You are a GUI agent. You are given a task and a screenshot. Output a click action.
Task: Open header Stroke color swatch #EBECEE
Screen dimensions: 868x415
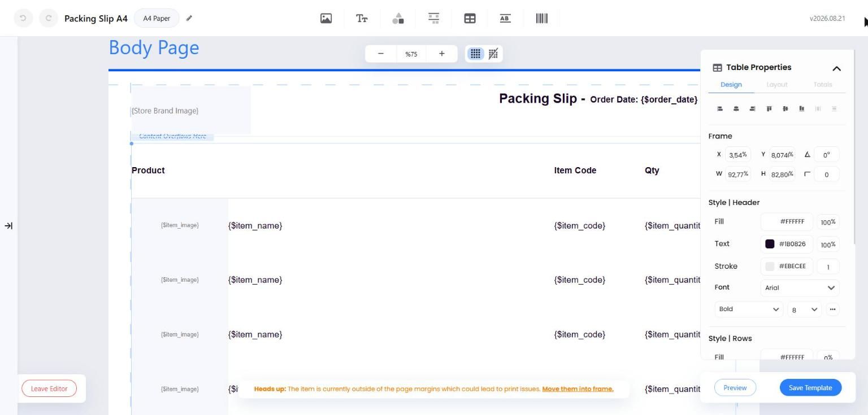pyautogui.click(x=770, y=266)
